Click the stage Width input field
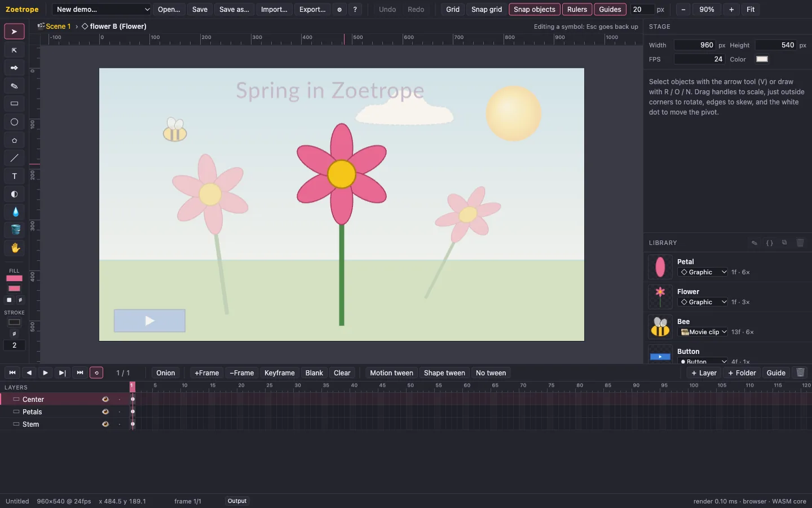The width and height of the screenshot is (812, 508). pos(695,45)
